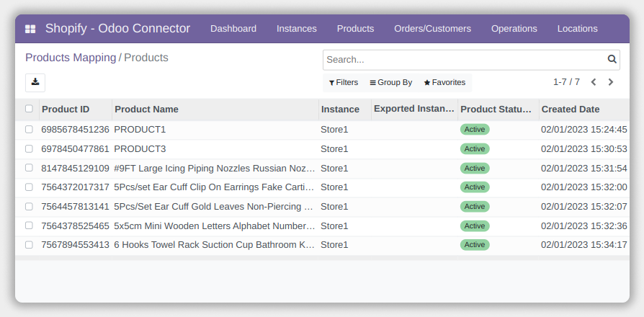Click the 5Pcs/Set Ear Cuff Gold Leaves name
Screen dimensions: 644x317
point(213,207)
